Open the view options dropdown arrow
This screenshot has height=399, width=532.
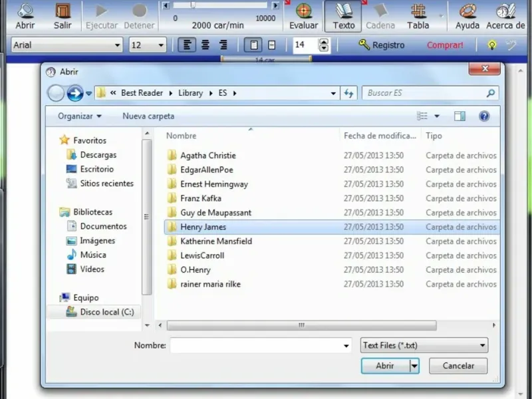pyautogui.click(x=437, y=116)
